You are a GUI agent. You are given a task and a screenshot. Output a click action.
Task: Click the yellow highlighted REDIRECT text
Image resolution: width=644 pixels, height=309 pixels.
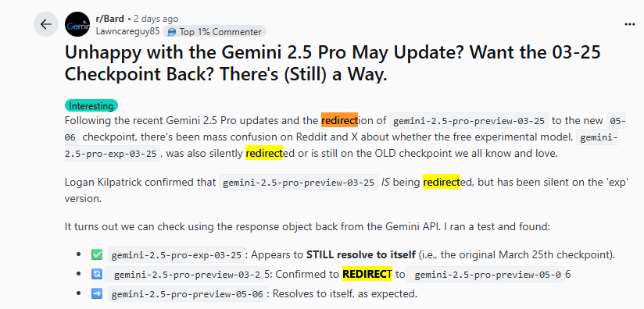[x=367, y=274]
